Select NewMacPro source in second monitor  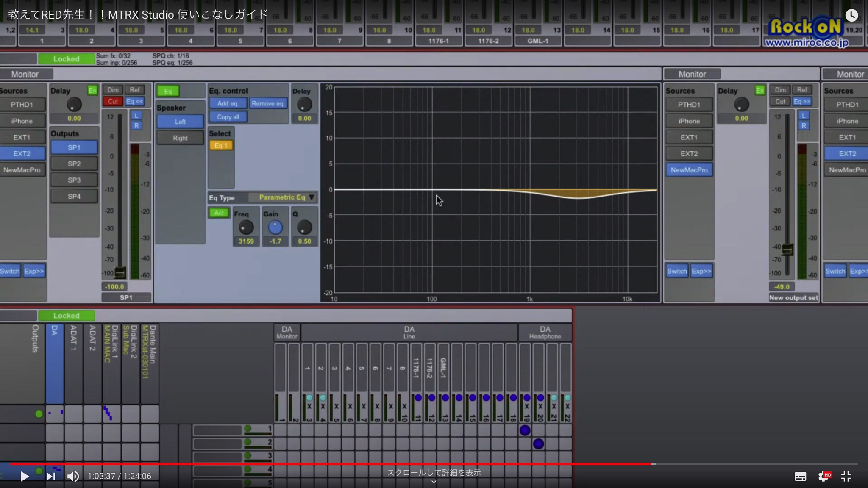click(689, 170)
